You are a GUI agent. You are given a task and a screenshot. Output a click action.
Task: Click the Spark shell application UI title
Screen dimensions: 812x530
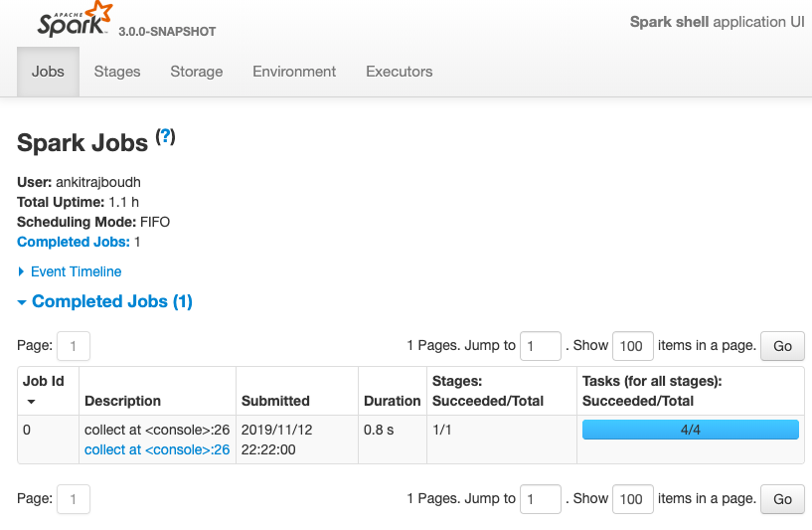pos(718,22)
